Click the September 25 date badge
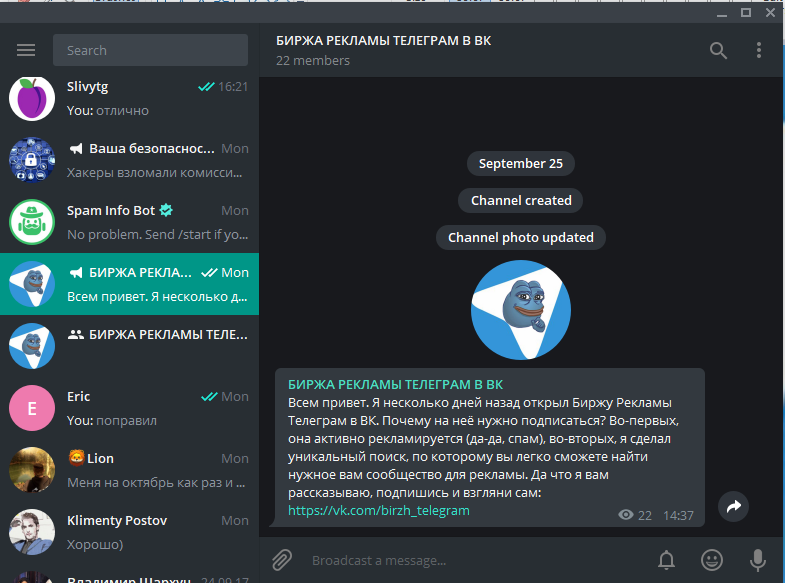This screenshot has height=583, width=785. 521,164
